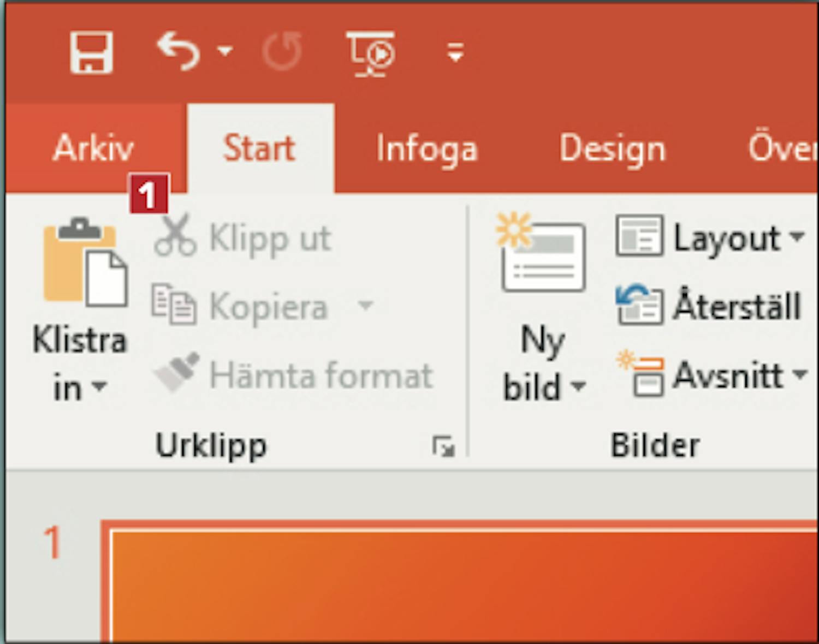Click the greyed-out Redo icon
The width and height of the screenshot is (819, 644).
pos(282,52)
